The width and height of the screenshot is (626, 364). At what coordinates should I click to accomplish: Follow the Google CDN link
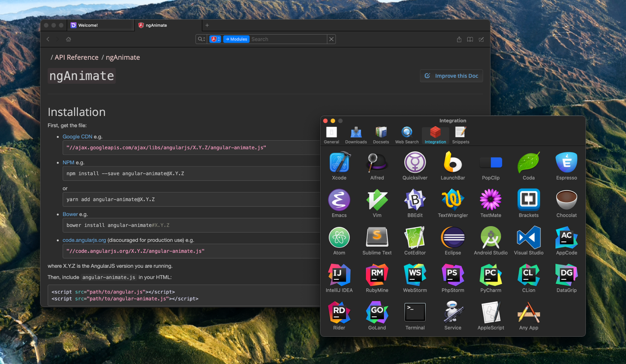pyautogui.click(x=77, y=137)
